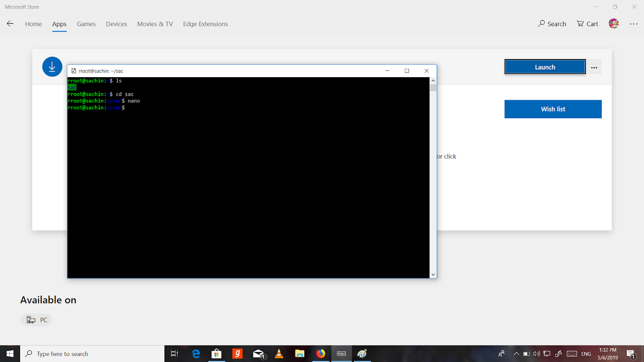Click the PC availability icon
644x362 pixels.
pyautogui.click(x=31, y=319)
